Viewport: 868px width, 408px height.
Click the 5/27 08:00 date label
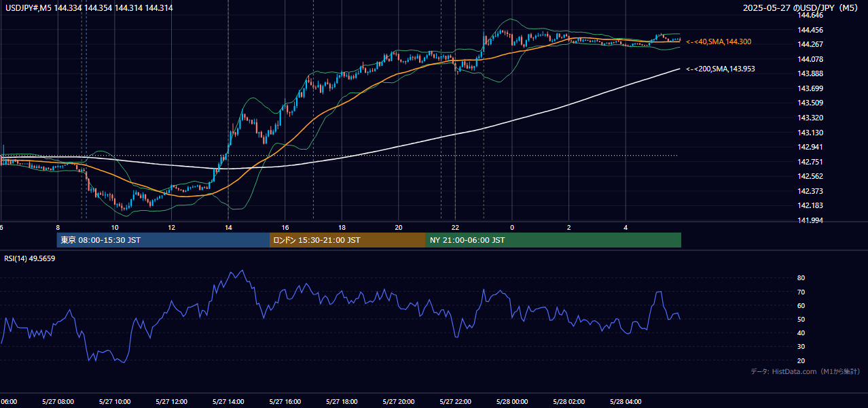58,401
